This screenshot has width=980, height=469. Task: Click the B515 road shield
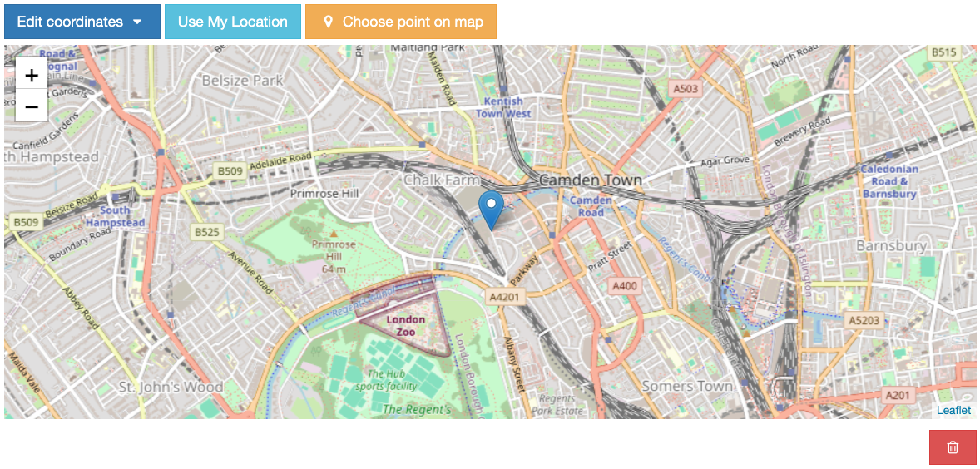(x=943, y=52)
